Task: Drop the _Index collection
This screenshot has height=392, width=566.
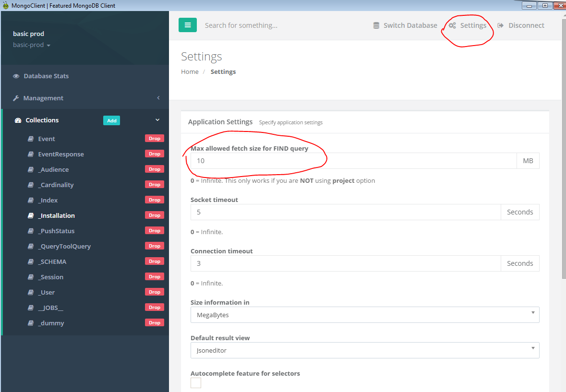Action: click(x=155, y=200)
